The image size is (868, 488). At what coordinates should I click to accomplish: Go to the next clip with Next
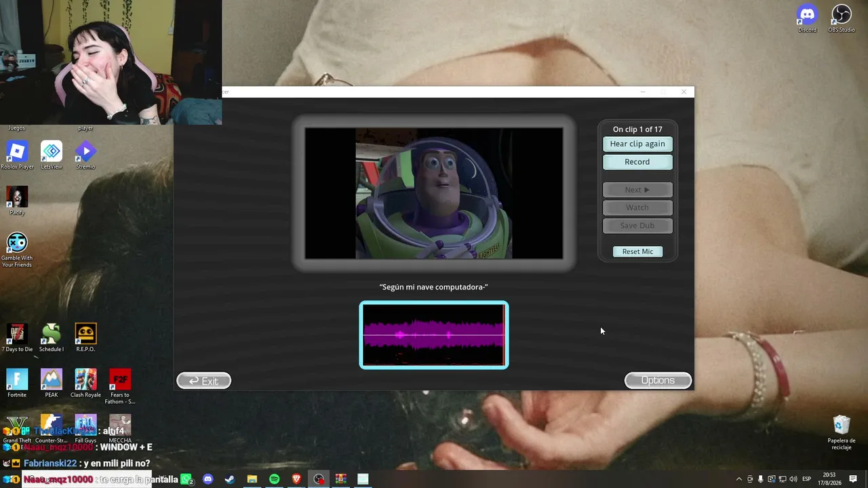[x=637, y=190]
